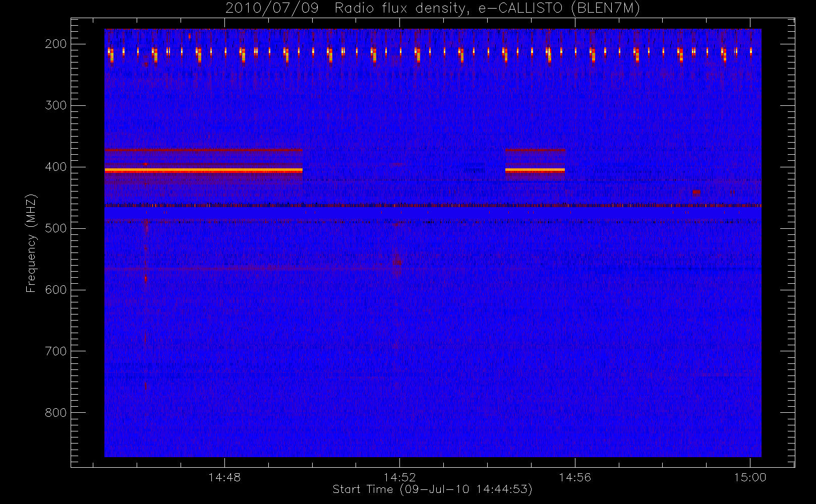This screenshot has width=816, height=504.
Task: Click the 14:52 time tick label
Action: tap(399, 477)
